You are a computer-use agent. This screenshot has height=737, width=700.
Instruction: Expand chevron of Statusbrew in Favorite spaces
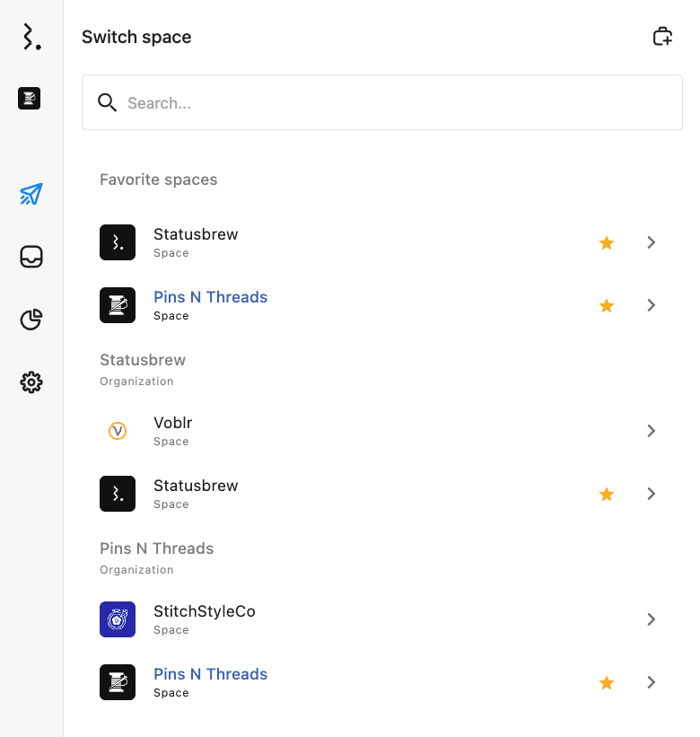point(652,242)
